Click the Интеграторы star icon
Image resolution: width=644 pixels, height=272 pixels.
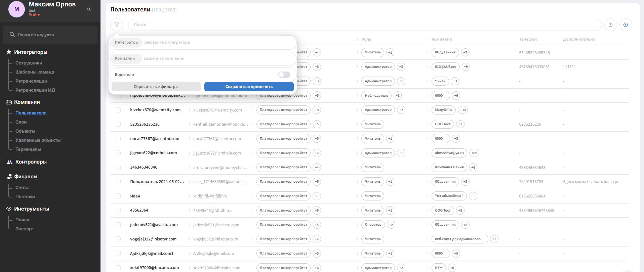(9, 52)
